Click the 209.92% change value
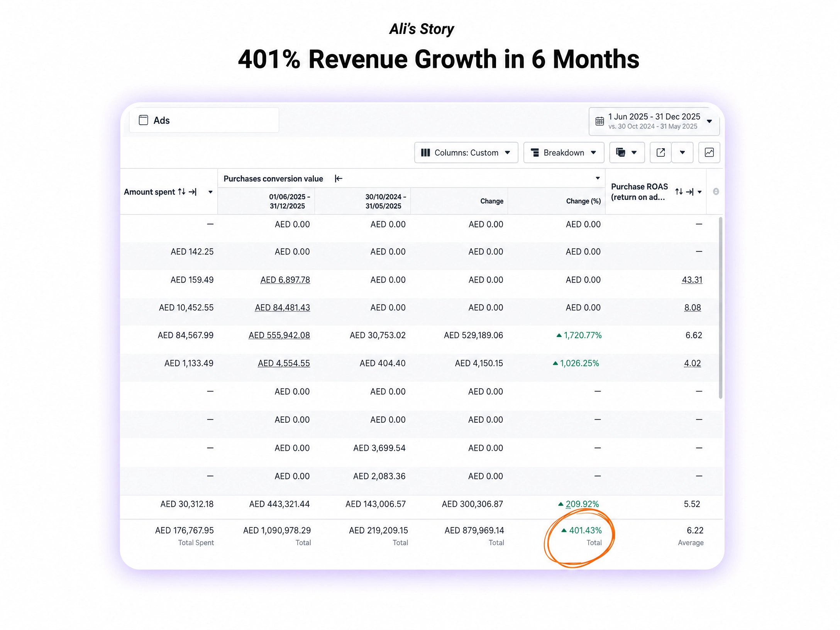The width and height of the screenshot is (840, 630). pyautogui.click(x=582, y=504)
